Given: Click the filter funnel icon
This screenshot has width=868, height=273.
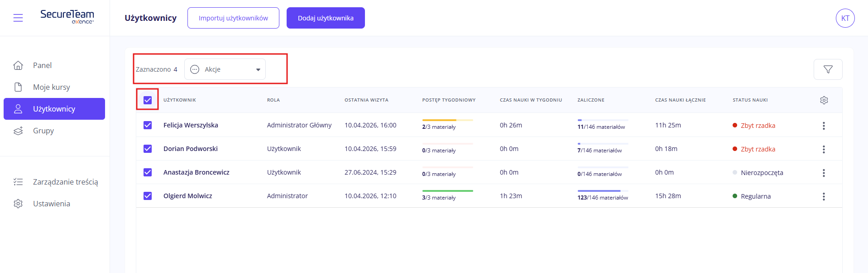Looking at the screenshot, I should [828, 69].
